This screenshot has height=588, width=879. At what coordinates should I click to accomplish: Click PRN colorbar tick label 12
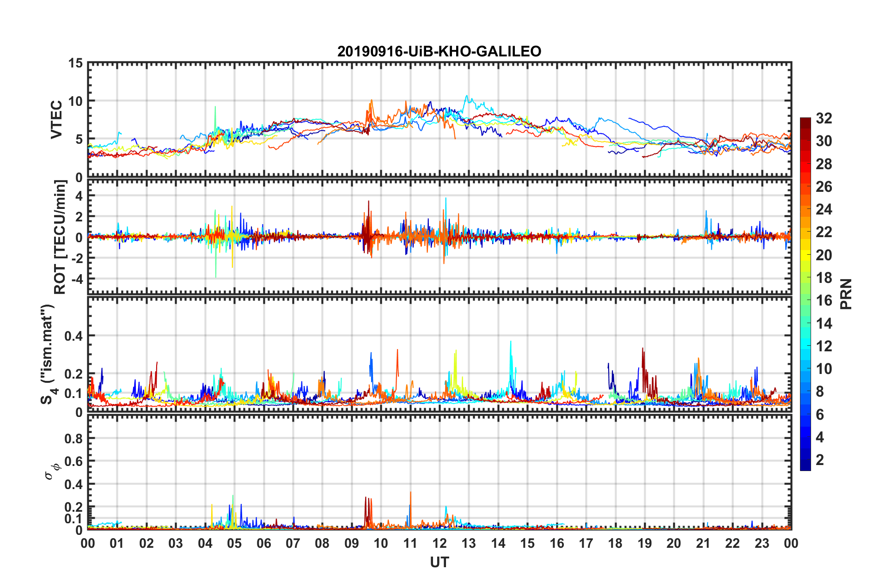coord(824,346)
